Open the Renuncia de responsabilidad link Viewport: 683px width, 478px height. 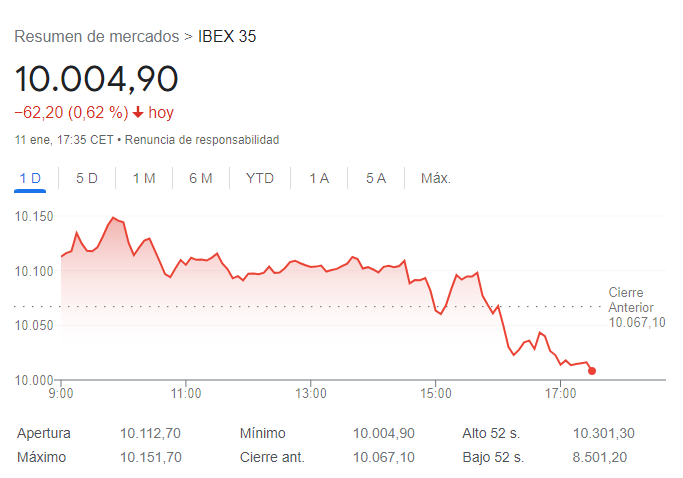pos(202,140)
